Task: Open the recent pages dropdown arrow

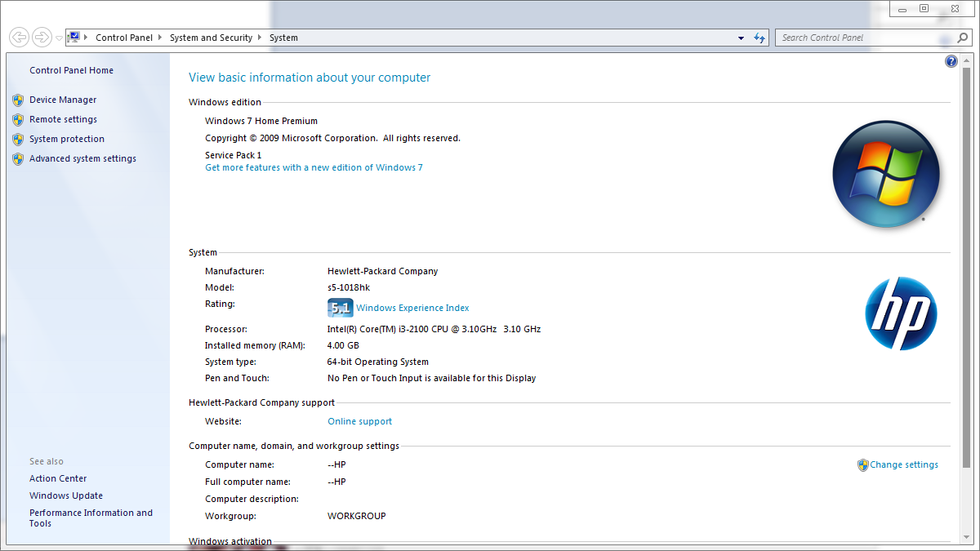Action: pos(59,38)
